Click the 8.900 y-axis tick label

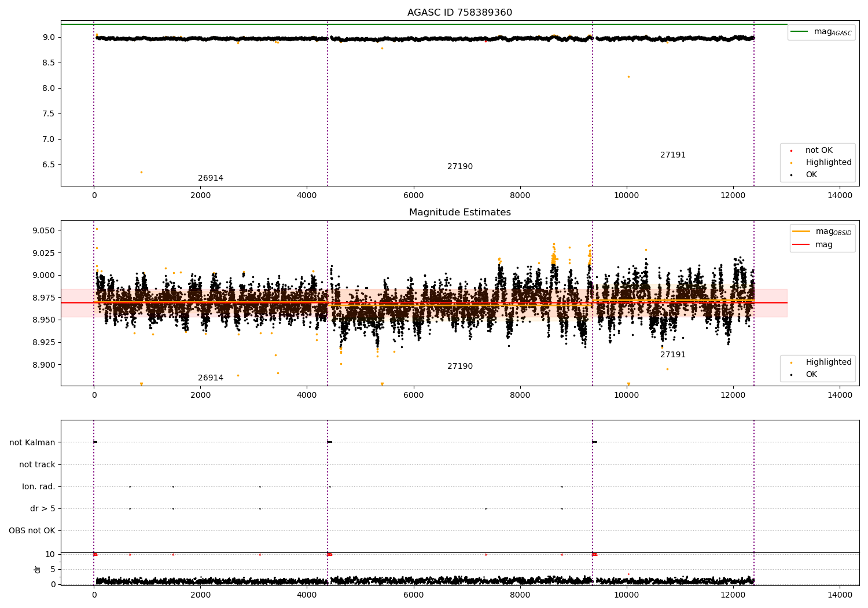pyautogui.click(x=44, y=365)
